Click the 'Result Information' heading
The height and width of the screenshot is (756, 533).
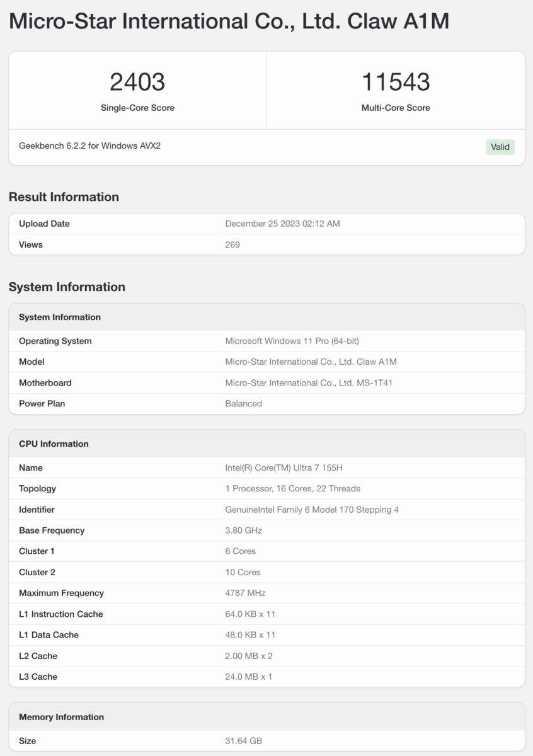click(64, 197)
